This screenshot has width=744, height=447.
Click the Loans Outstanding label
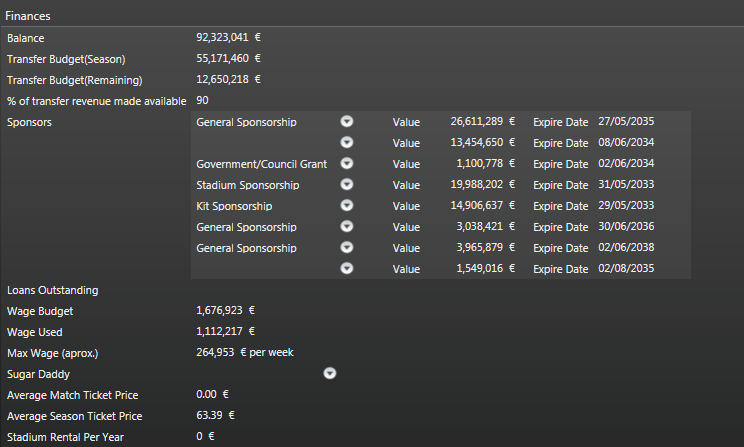point(53,290)
